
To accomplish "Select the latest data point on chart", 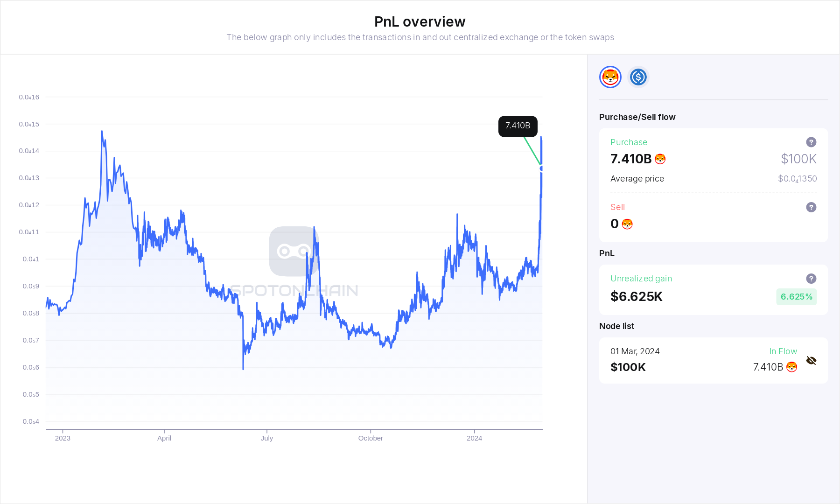I will 541,168.
